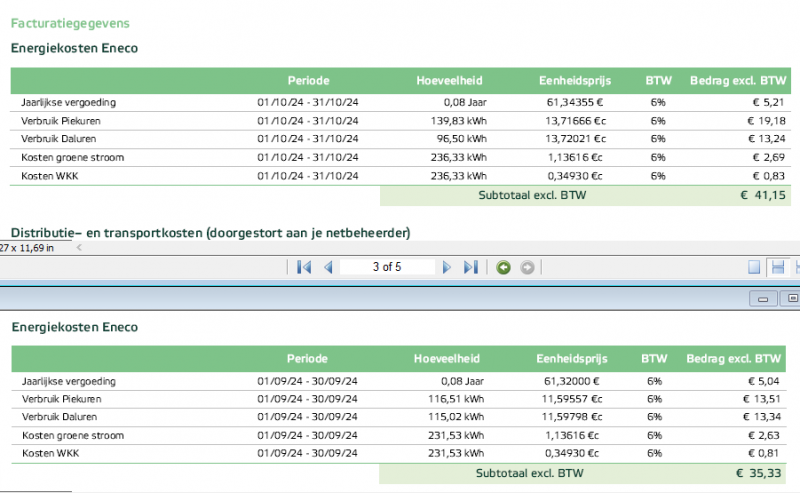800x493 pixels.
Task: Go to first page of the PDF
Action: tap(305, 267)
